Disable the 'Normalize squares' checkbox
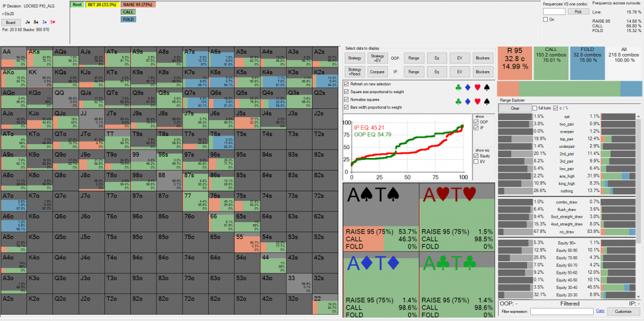 (347, 99)
